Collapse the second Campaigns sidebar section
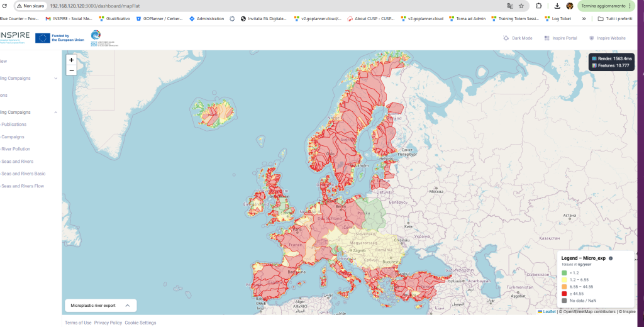This screenshot has height=327, width=644. [55, 112]
